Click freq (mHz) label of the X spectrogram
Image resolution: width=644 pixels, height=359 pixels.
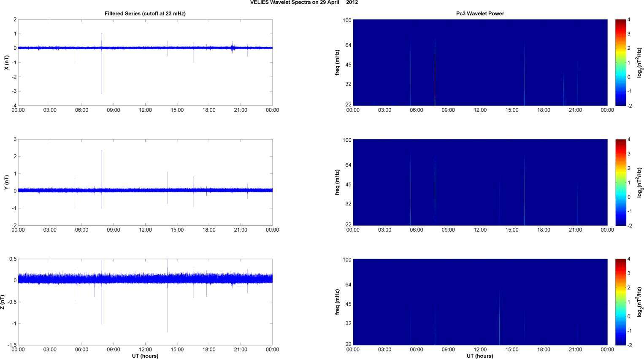point(337,62)
